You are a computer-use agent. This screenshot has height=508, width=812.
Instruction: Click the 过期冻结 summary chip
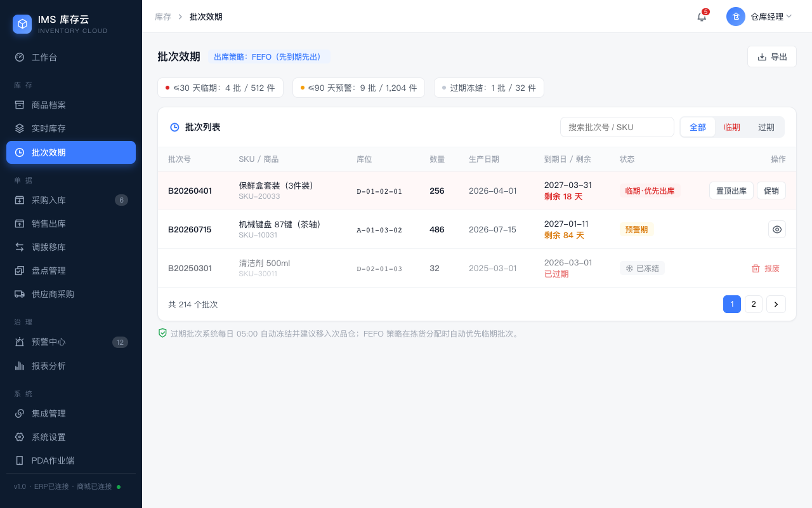tap(489, 88)
